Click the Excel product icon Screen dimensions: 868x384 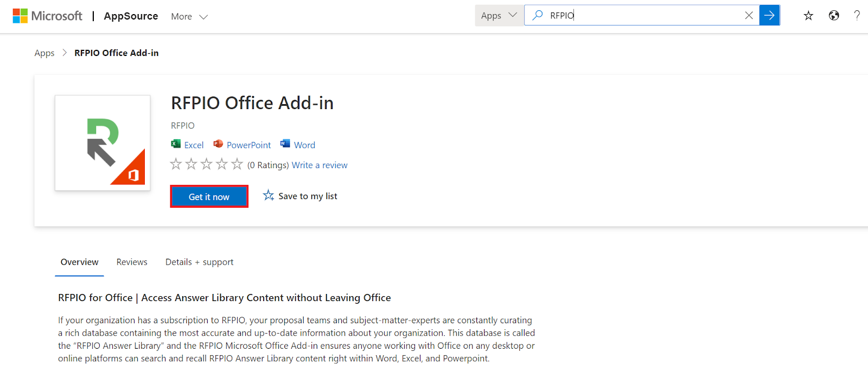pyautogui.click(x=176, y=144)
